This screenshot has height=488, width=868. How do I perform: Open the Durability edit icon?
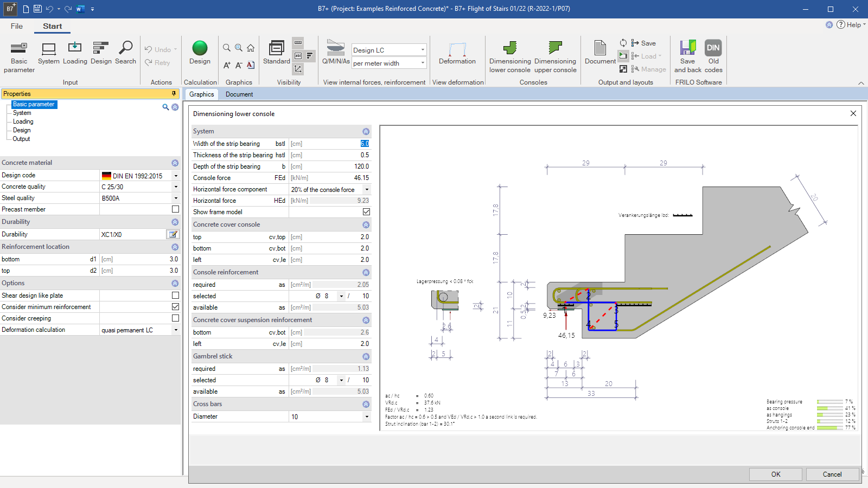[173, 234]
